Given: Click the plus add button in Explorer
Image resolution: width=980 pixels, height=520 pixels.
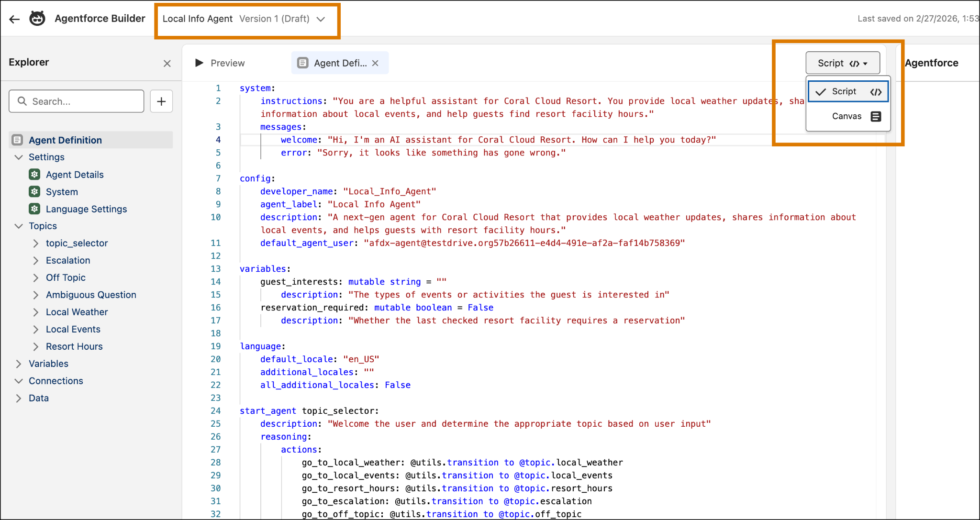Looking at the screenshot, I should tap(161, 101).
